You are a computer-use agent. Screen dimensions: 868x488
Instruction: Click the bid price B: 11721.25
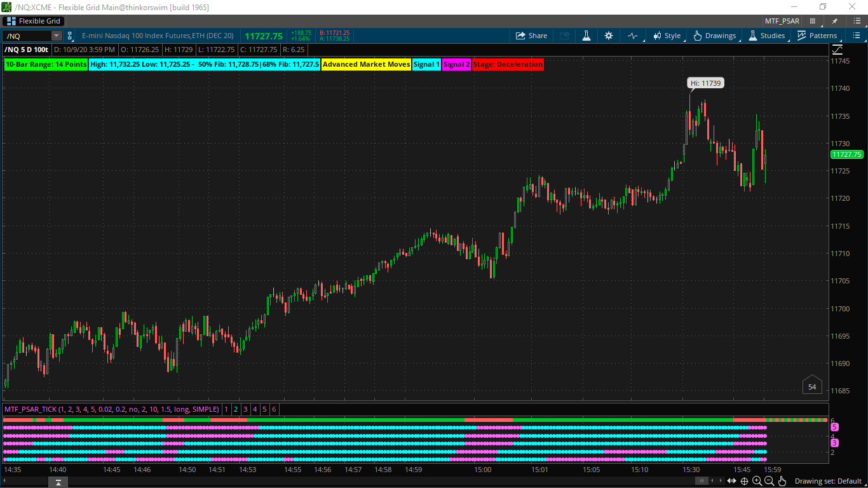334,32
